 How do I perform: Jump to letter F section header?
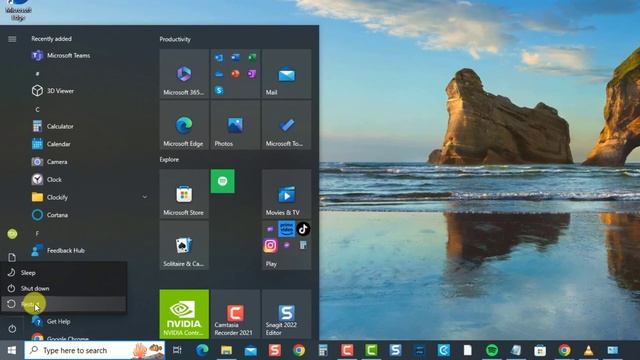(x=37, y=233)
